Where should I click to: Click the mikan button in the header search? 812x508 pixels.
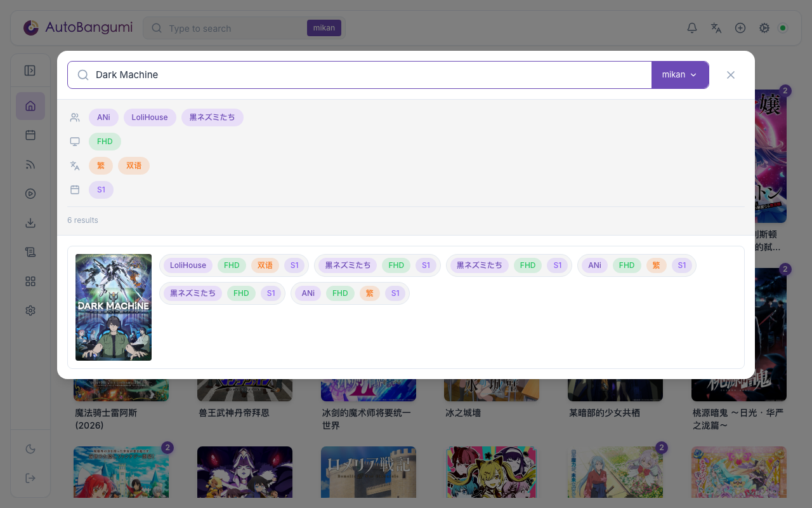point(324,28)
